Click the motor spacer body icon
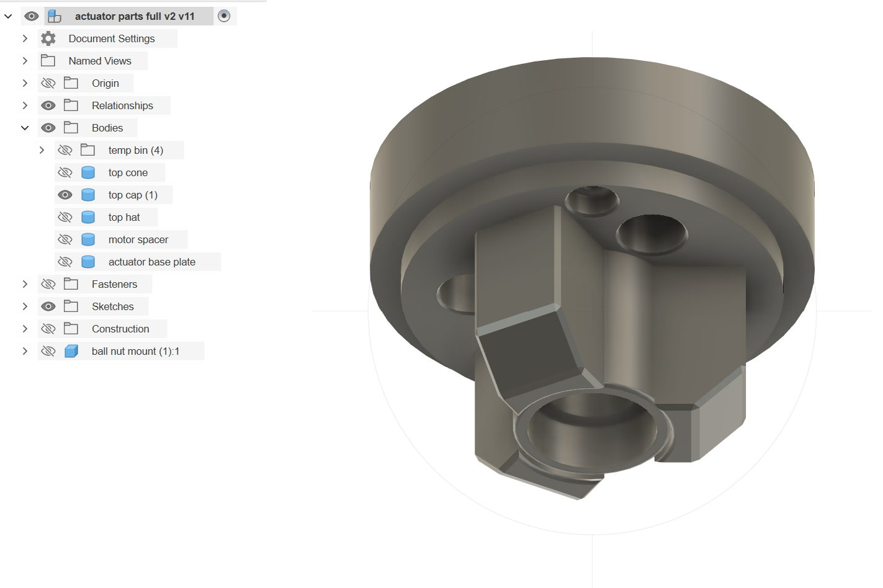Viewport: 883px width, 588px height. [87, 239]
